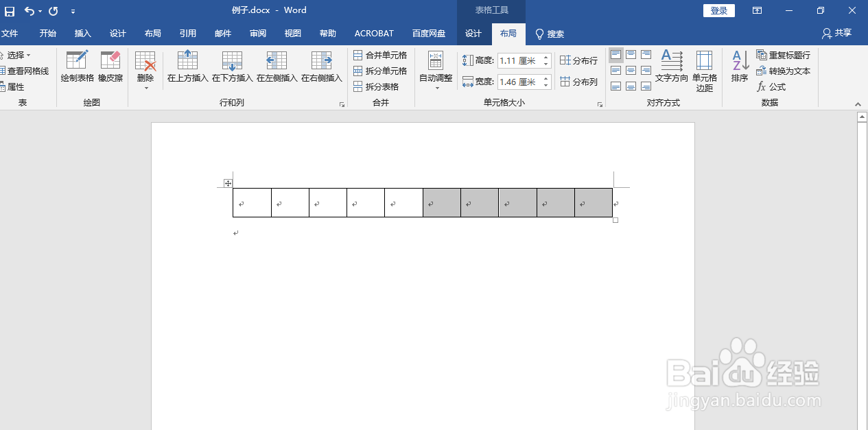Select the 绘制表格 (Draw Table) tool
Screen dimensions: 868x430
(x=77, y=67)
